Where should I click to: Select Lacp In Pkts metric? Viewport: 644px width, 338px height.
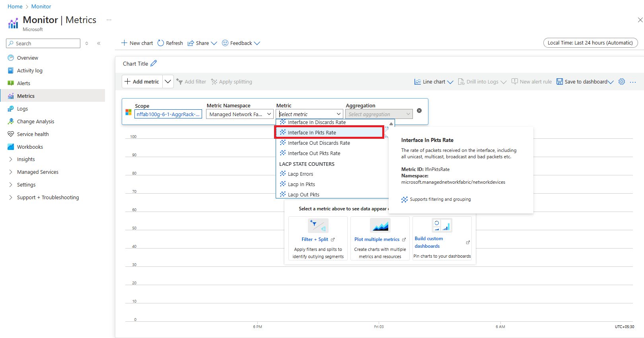(x=332, y=184)
